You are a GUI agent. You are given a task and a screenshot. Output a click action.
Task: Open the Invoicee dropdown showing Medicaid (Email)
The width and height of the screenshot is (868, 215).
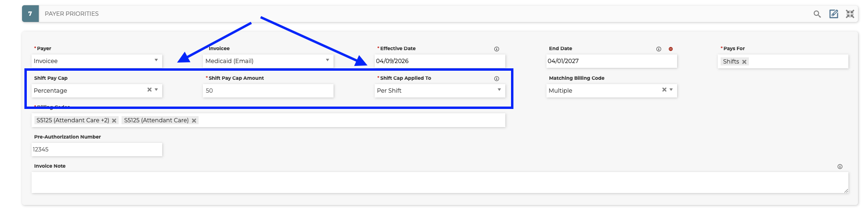[x=268, y=61]
